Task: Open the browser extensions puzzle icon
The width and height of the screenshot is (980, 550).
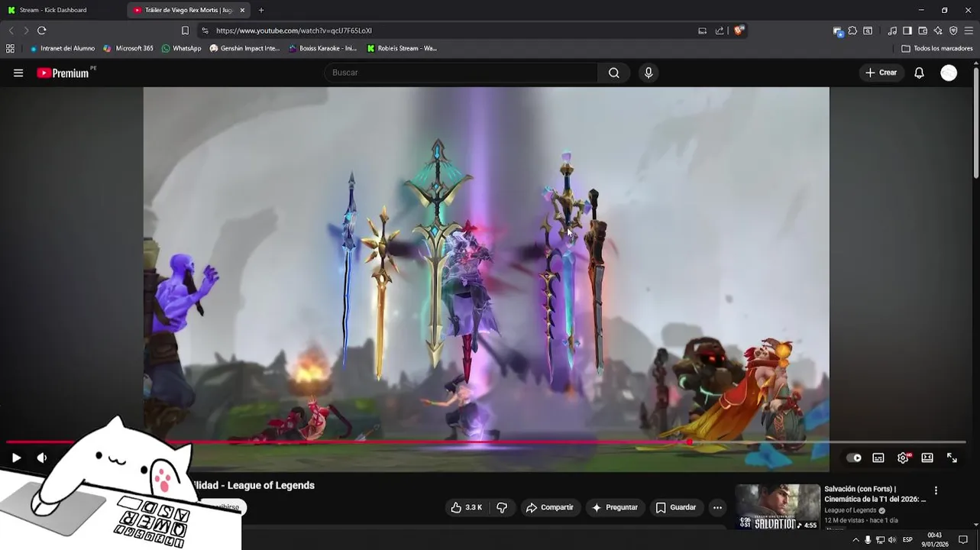Action: (x=852, y=31)
